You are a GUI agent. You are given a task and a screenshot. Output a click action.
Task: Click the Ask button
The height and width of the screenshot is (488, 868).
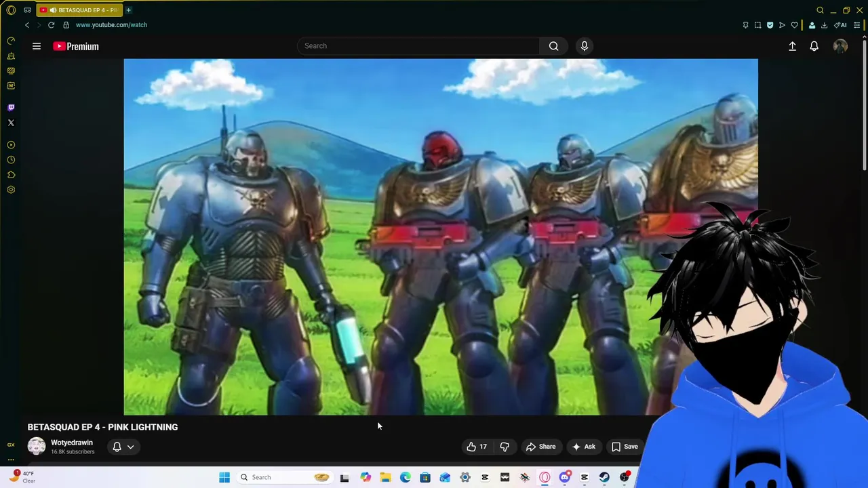tap(584, 447)
